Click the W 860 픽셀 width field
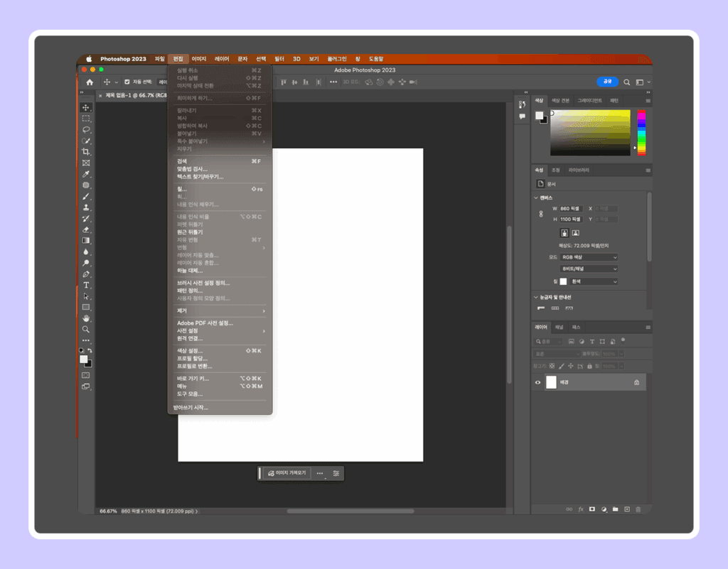 coord(571,209)
